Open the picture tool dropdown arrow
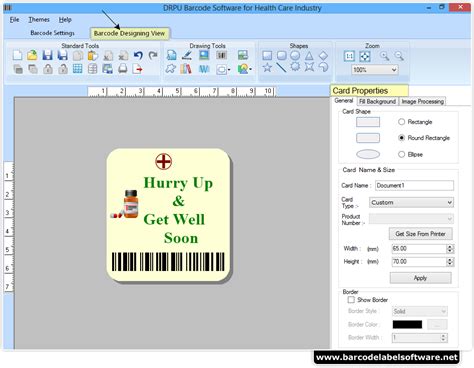 pos(250,69)
